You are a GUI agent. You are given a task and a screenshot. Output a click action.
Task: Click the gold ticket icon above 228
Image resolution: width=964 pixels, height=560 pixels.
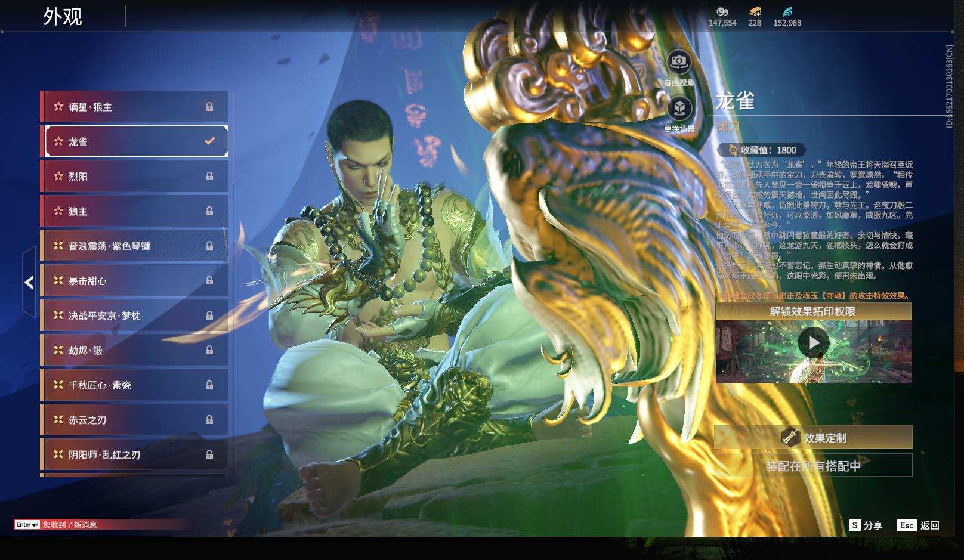(x=755, y=11)
